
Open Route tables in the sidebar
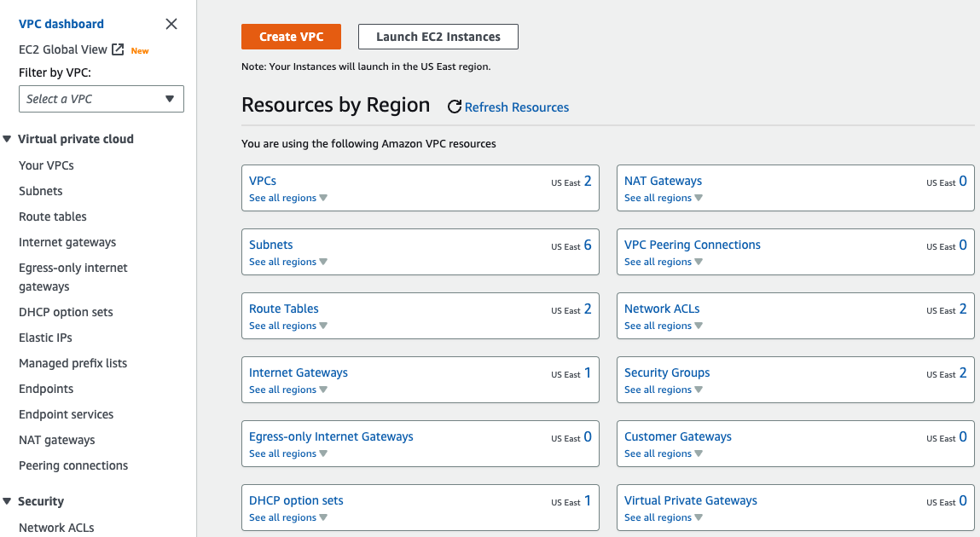click(x=53, y=217)
